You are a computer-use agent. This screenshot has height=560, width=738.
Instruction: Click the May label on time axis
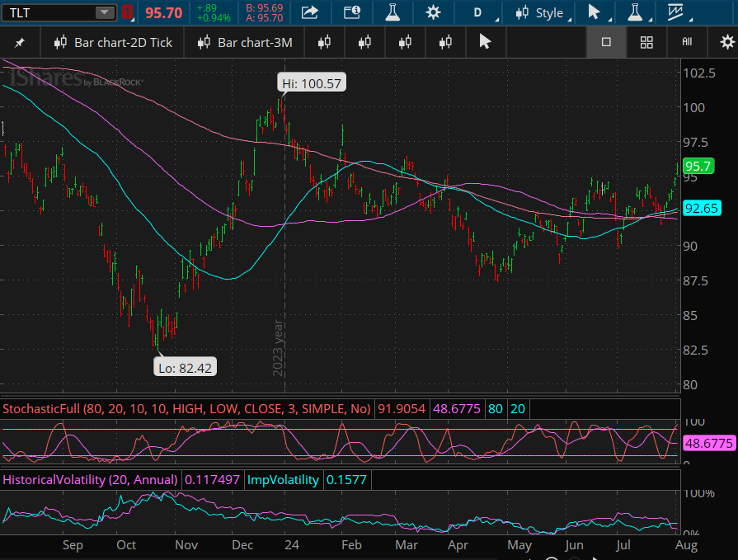coord(519,545)
